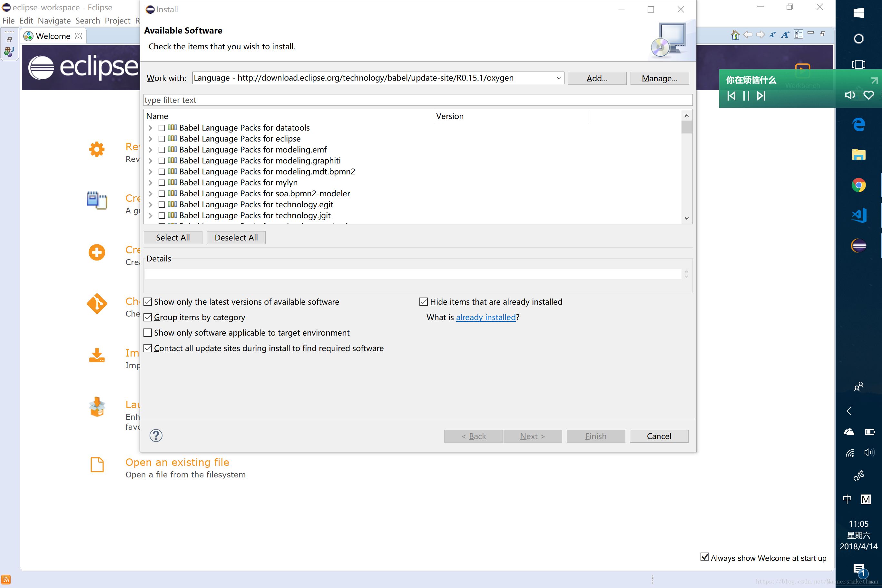
Task: Check the Babel Language Packs for mylyn box
Action: pyautogui.click(x=162, y=183)
